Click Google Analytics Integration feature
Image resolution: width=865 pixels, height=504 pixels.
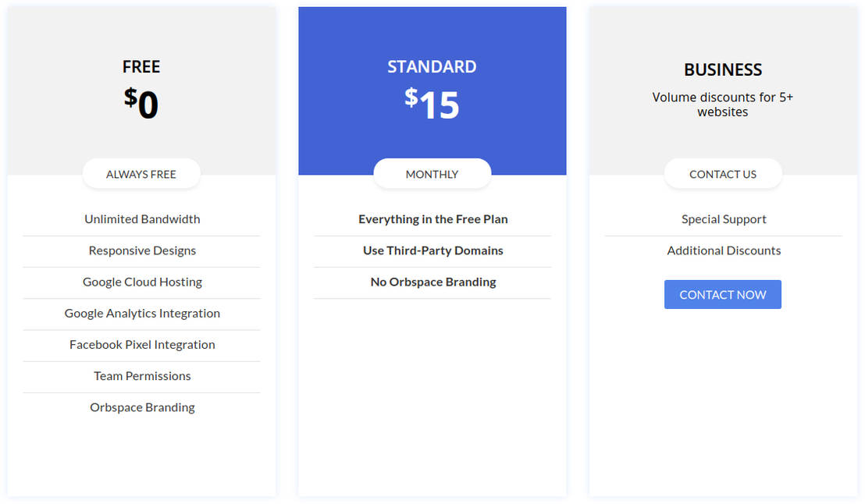pos(142,313)
